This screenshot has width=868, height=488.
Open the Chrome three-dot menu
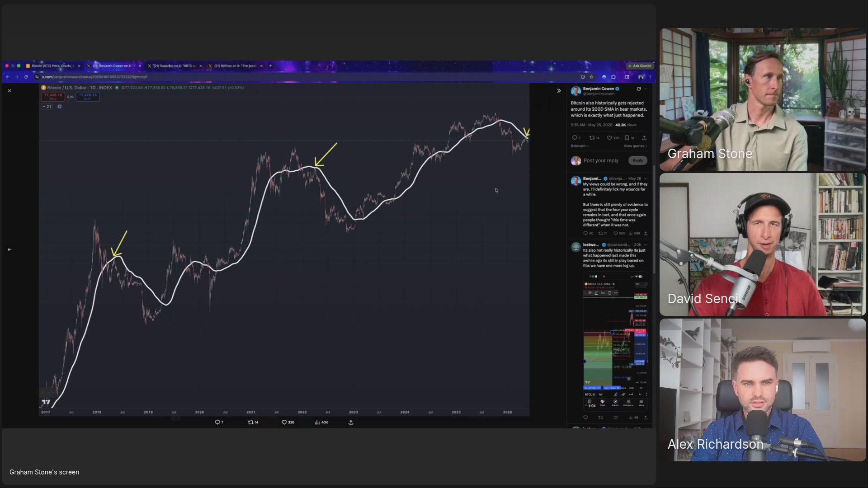coord(650,77)
